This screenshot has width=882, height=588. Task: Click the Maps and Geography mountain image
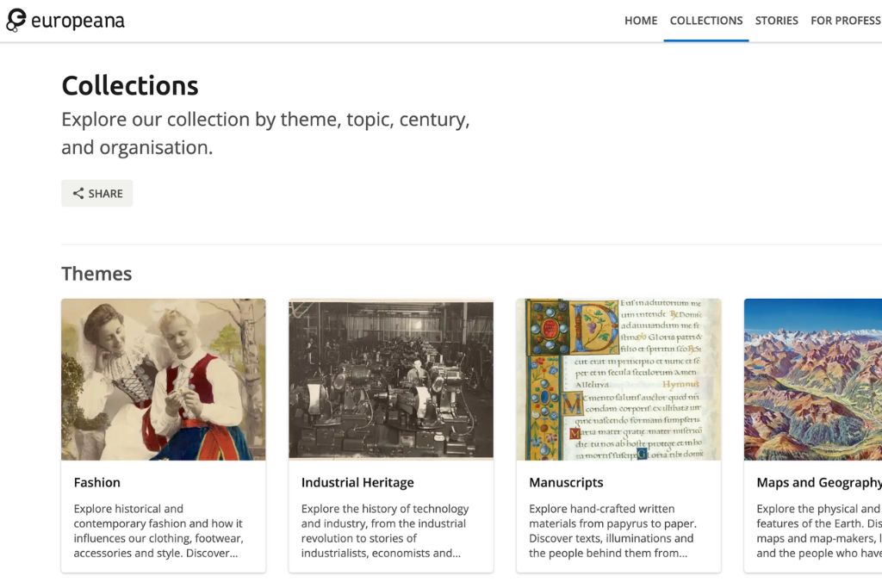click(813, 380)
